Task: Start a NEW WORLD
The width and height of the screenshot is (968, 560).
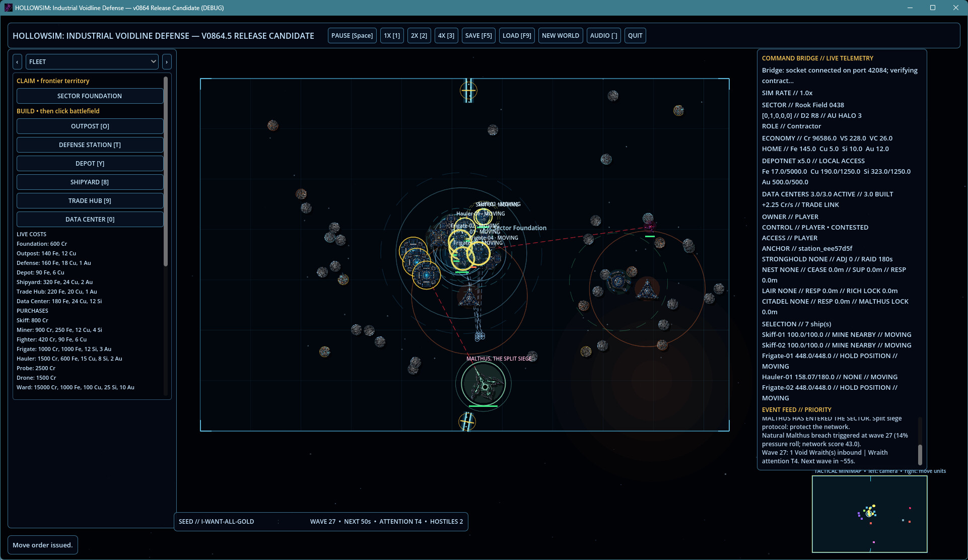Action: point(561,36)
